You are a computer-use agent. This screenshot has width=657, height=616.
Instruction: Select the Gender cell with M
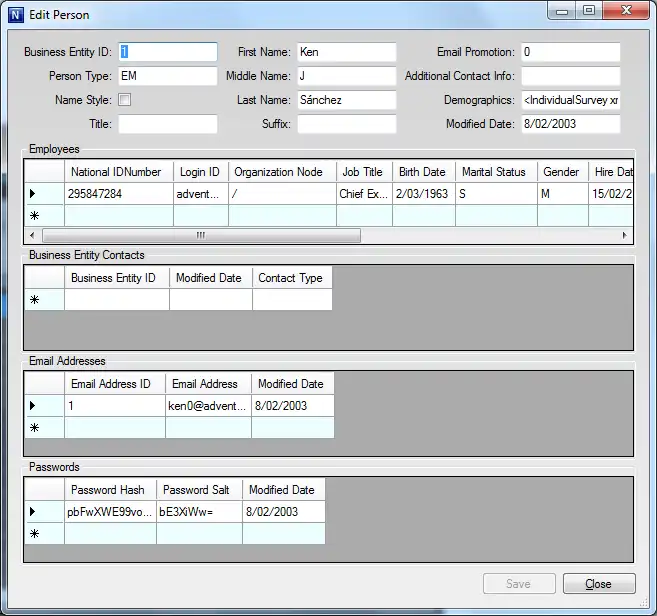click(563, 194)
